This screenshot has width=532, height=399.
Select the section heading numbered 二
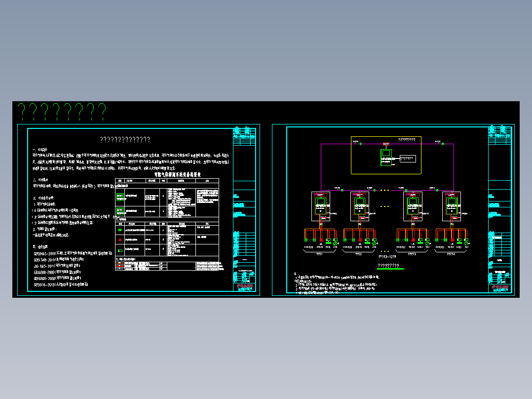click(x=40, y=180)
